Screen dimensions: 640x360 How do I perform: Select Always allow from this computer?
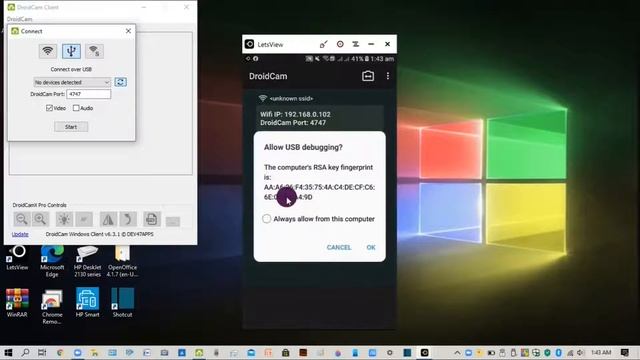[267, 219]
